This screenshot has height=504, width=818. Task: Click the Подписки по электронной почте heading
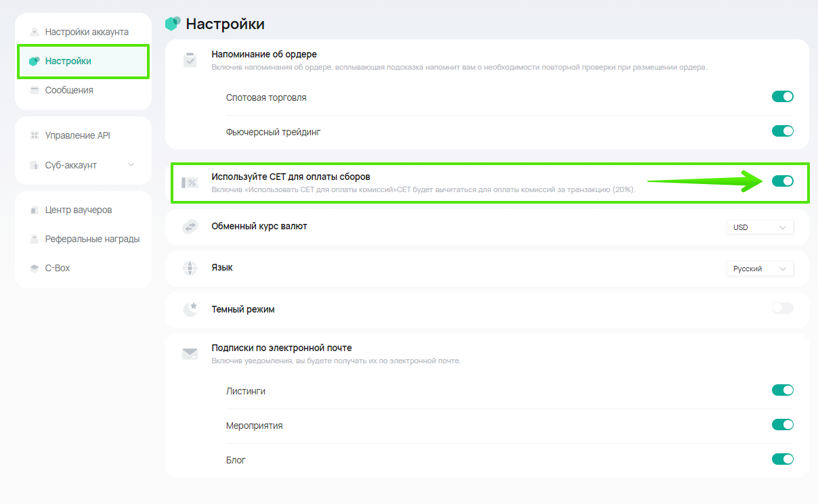pos(282,348)
